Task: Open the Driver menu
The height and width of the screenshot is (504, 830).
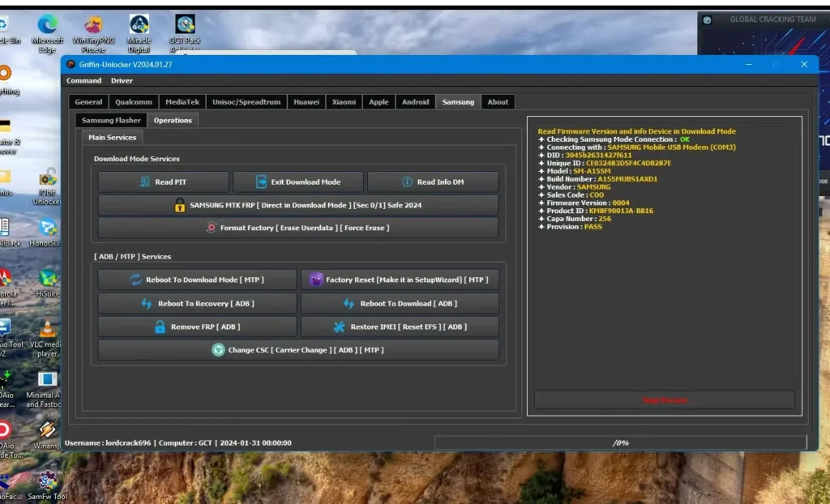Action: pyautogui.click(x=122, y=81)
